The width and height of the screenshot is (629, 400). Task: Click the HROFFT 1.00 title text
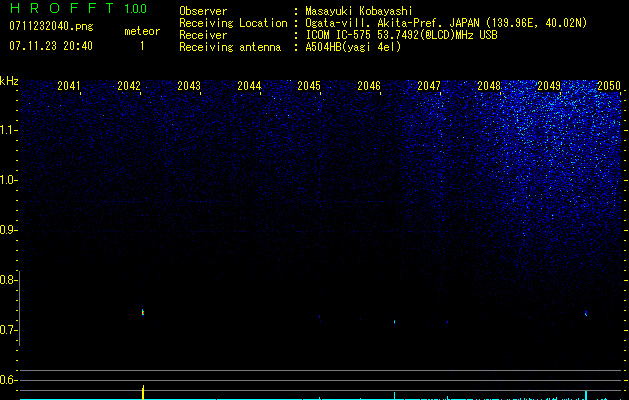coord(78,8)
